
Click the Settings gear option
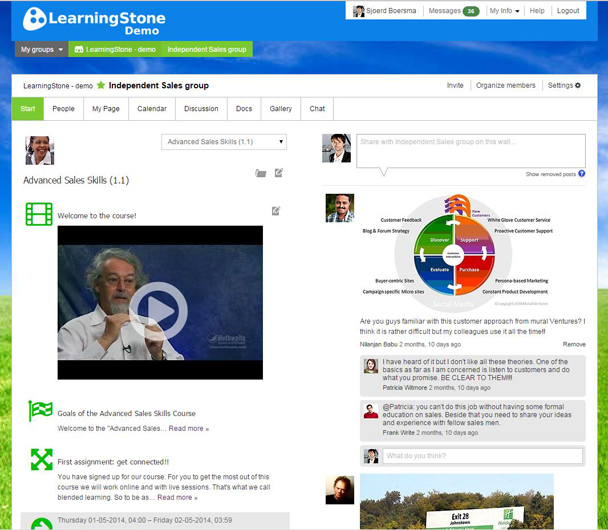pyautogui.click(x=564, y=86)
